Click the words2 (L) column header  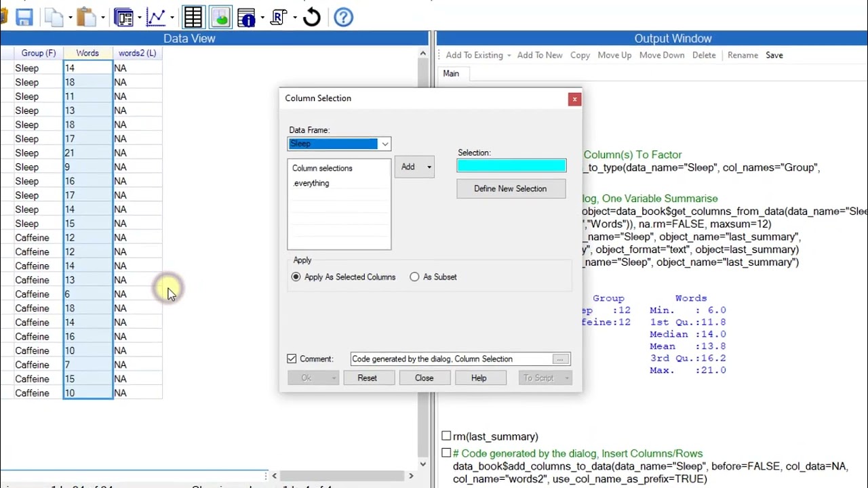[138, 53]
